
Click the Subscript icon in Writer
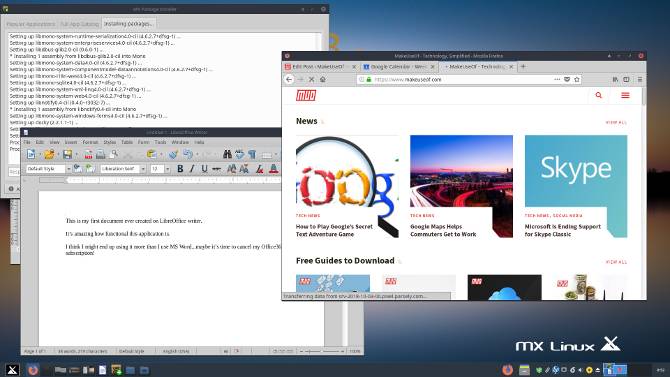244,169
